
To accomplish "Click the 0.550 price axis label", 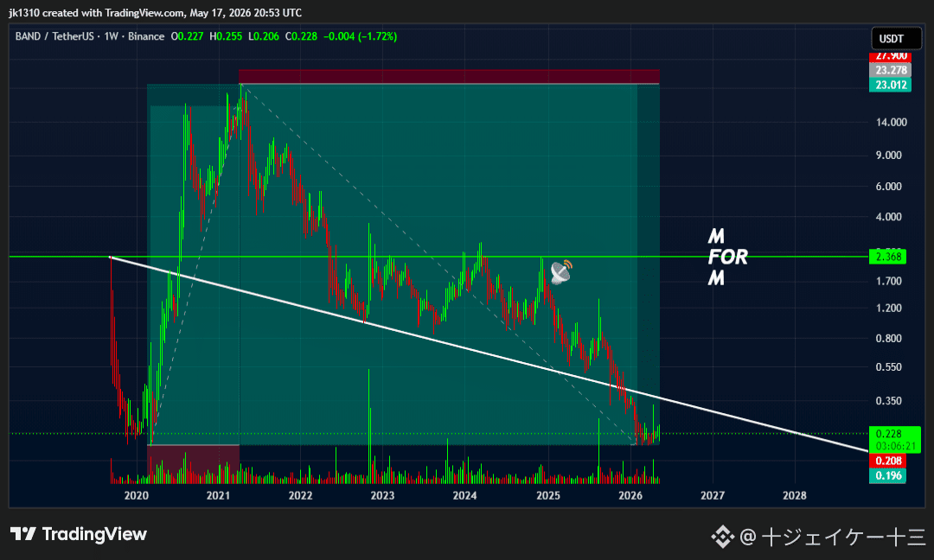I will (x=889, y=367).
